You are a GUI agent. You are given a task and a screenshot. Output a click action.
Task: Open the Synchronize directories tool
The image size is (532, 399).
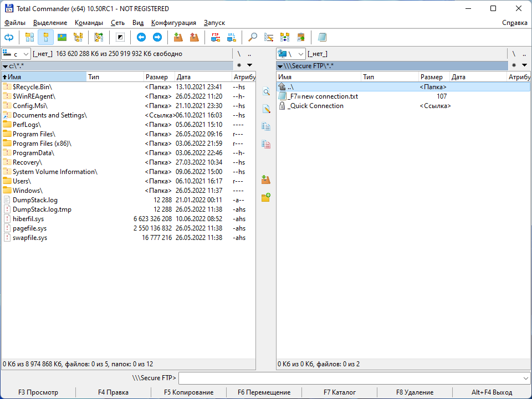[284, 37]
